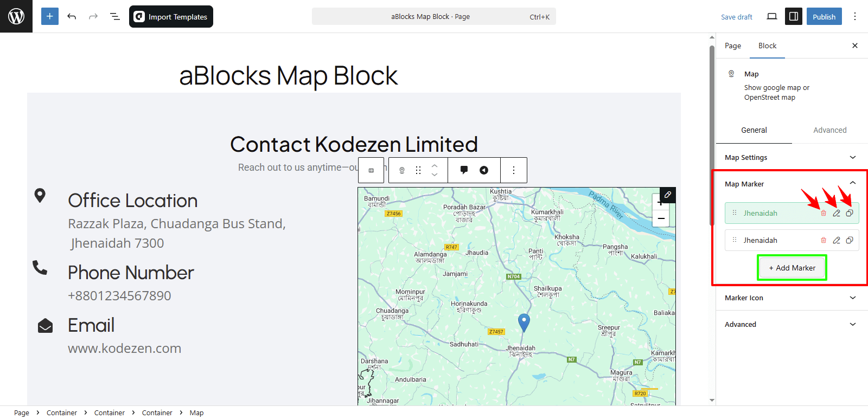Select the Phone Number heading
This screenshot has width=868, height=419.
tap(131, 273)
